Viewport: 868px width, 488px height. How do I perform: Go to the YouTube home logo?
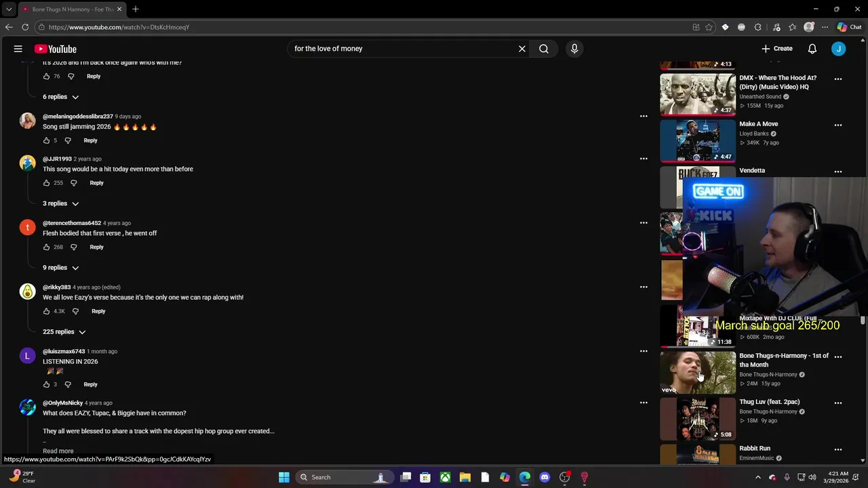point(55,49)
